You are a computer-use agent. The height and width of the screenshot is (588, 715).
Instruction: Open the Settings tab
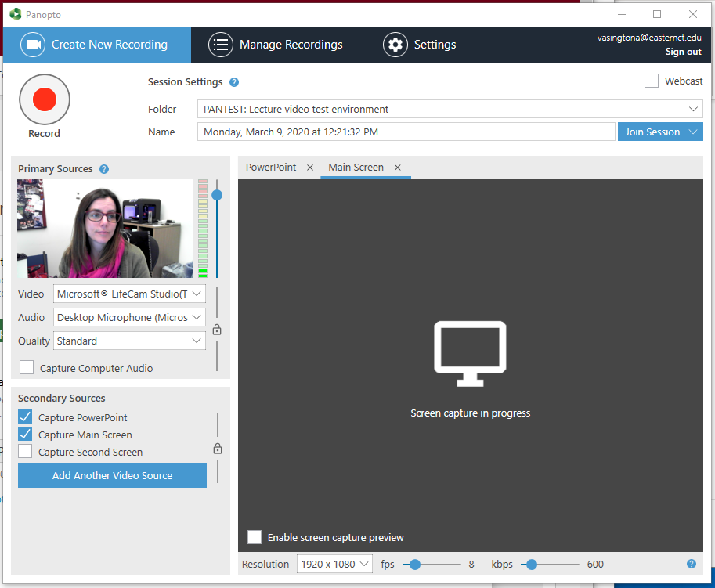point(420,45)
